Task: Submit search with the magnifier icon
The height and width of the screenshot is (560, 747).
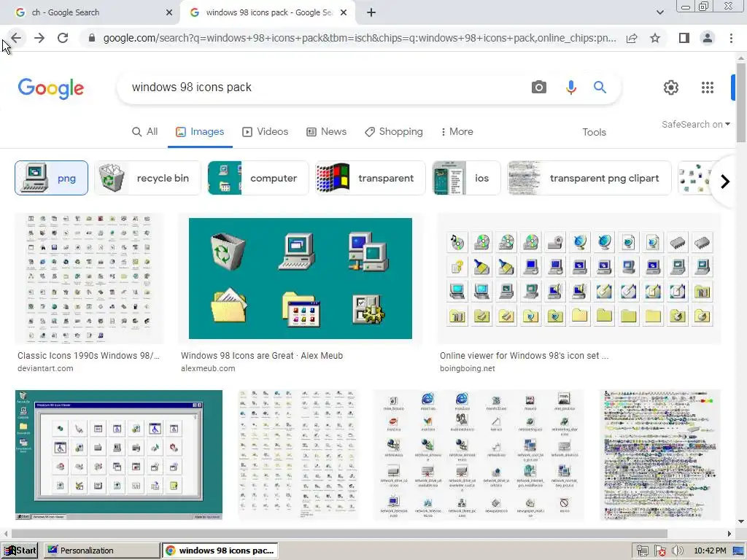Action: pos(600,87)
